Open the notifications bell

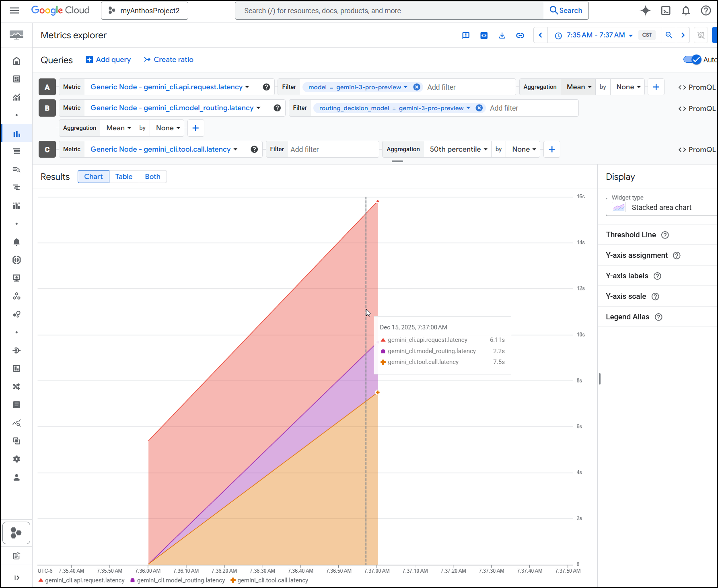(686, 11)
